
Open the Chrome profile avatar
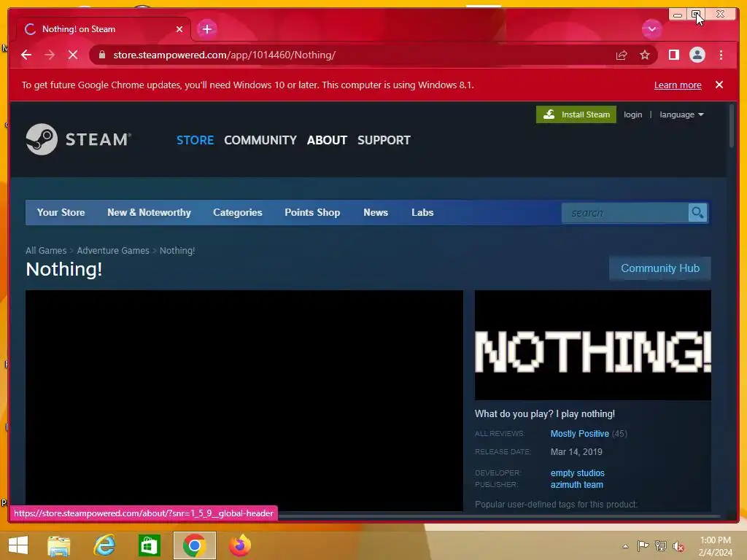(697, 55)
